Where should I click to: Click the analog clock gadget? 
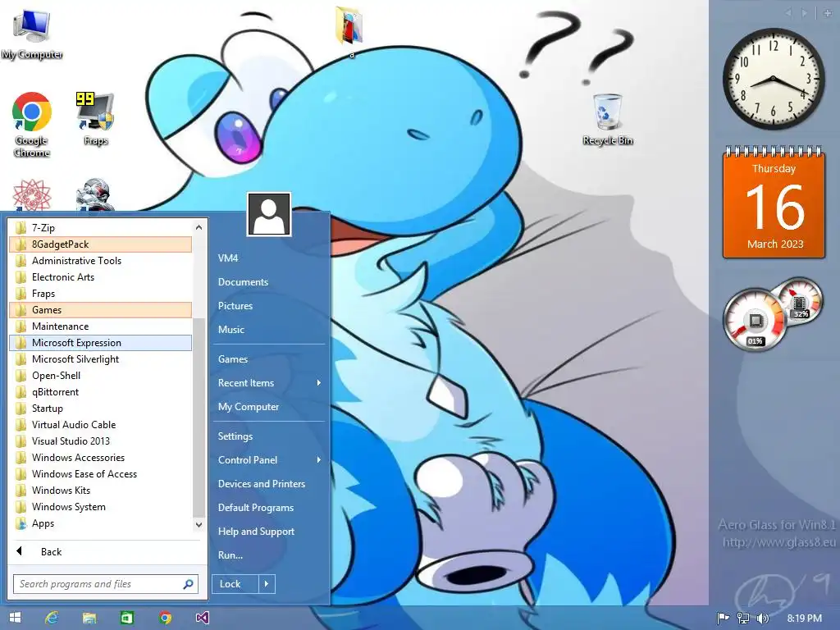point(773,79)
